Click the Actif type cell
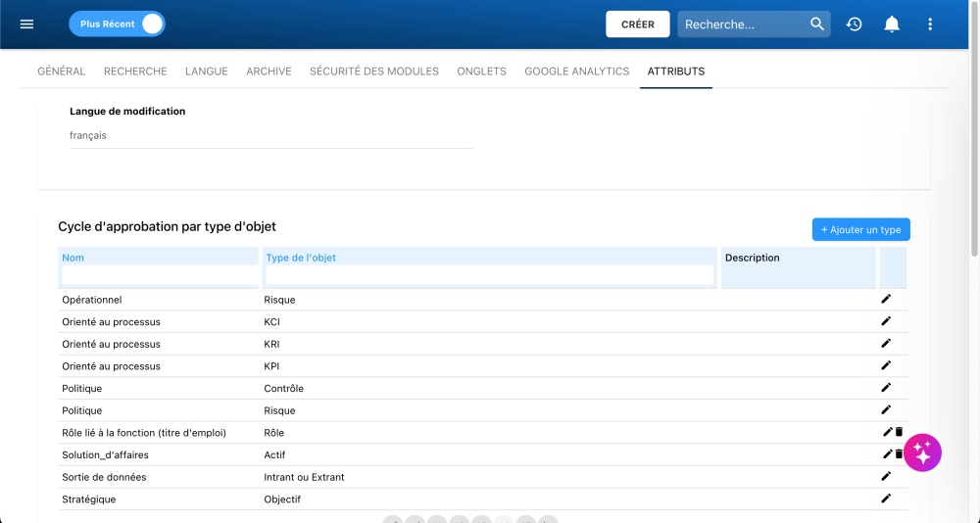Screen dimensions: 980x523 tap(274, 454)
